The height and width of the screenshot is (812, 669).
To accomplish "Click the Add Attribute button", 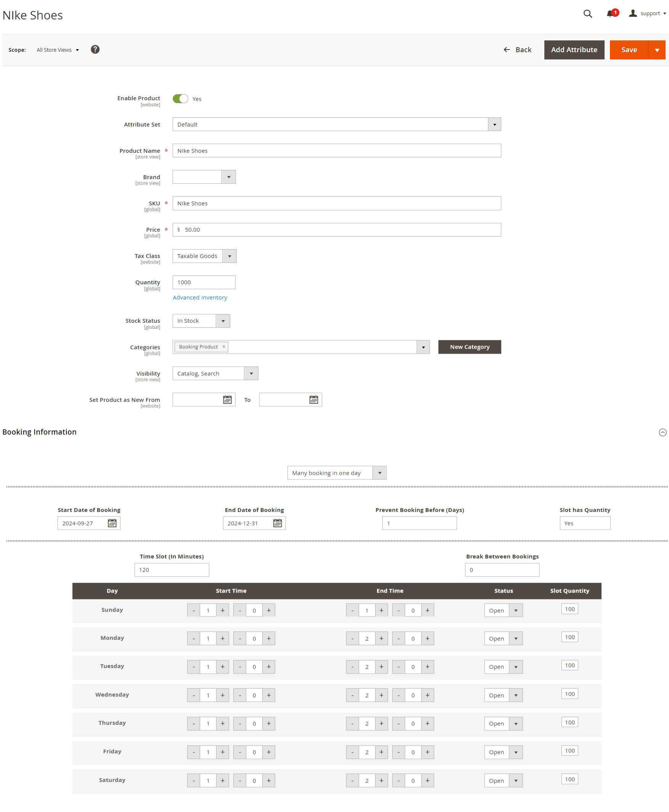I will point(574,50).
